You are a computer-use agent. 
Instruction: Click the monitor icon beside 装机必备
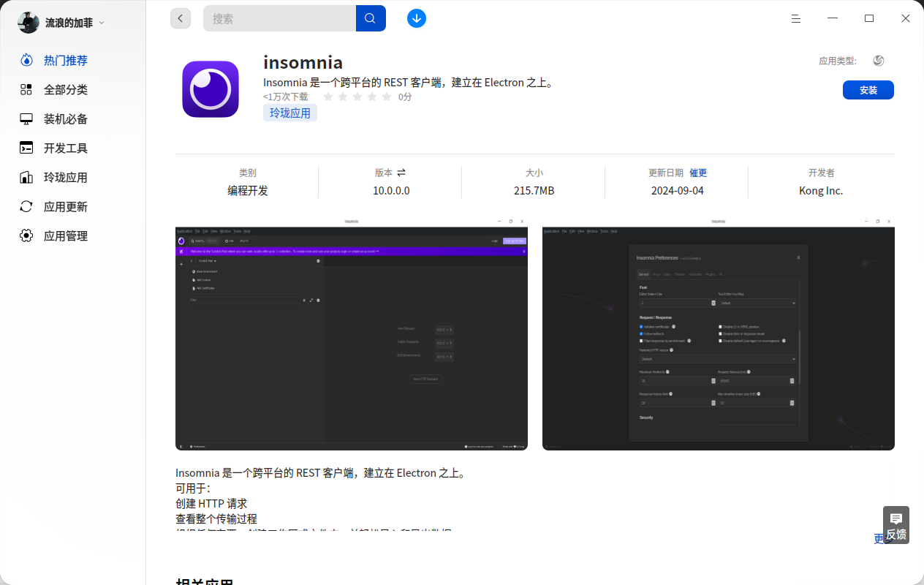pos(26,118)
